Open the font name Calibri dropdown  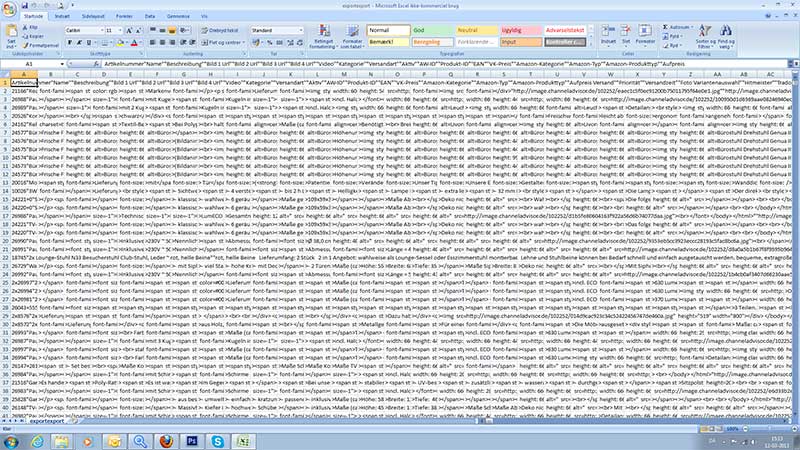pos(102,31)
